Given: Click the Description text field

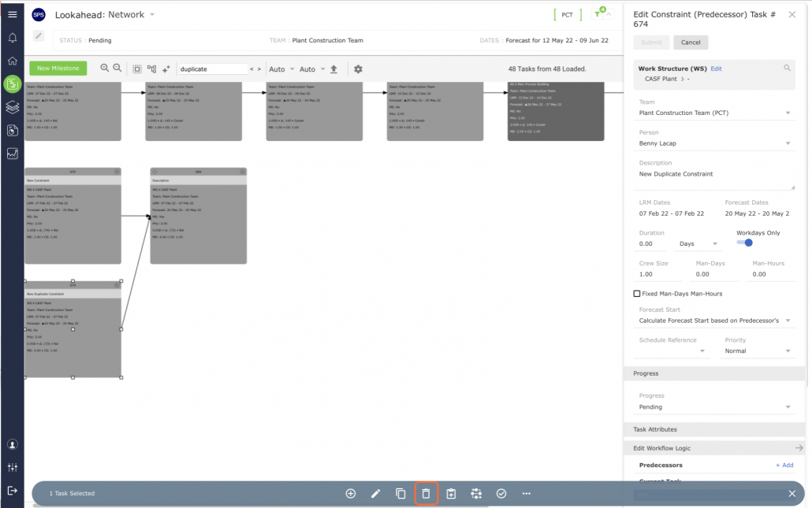Looking at the screenshot, I should pyautogui.click(x=714, y=176).
